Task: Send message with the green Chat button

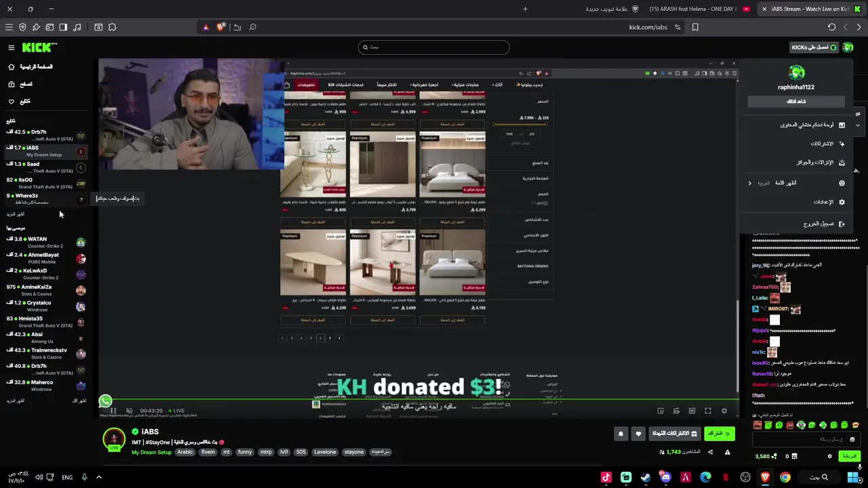Action: pyautogui.click(x=850, y=456)
